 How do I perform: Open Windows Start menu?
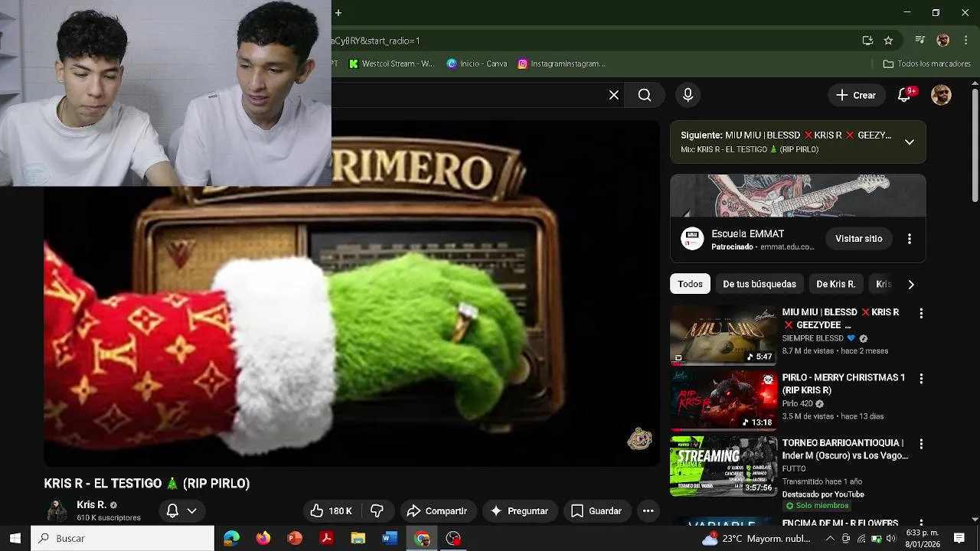(15, 538)
